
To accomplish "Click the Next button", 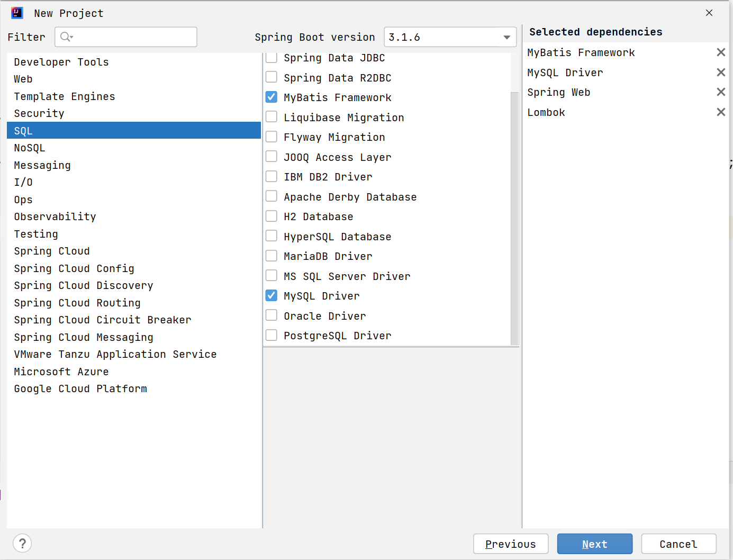I will [595, 544].
